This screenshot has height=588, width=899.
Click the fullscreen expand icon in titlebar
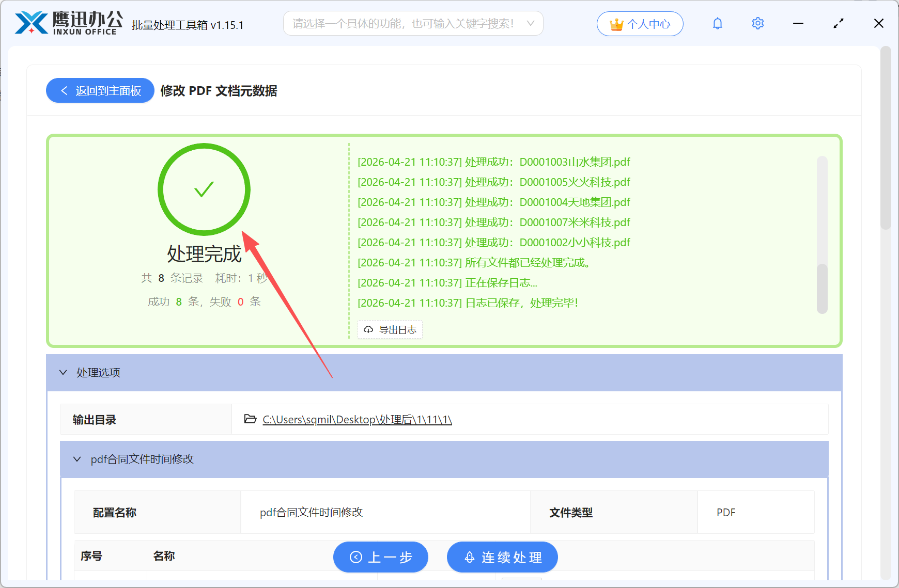coord(838,23)
